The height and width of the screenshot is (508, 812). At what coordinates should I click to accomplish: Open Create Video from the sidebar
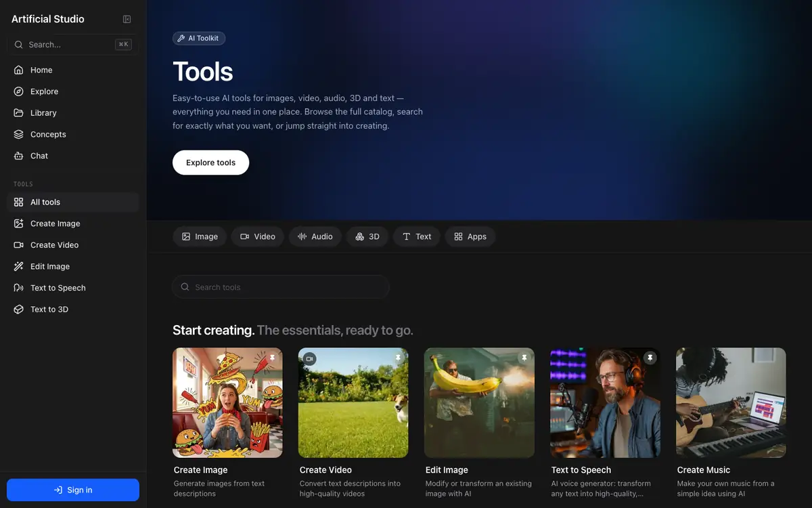click(73, 245)
